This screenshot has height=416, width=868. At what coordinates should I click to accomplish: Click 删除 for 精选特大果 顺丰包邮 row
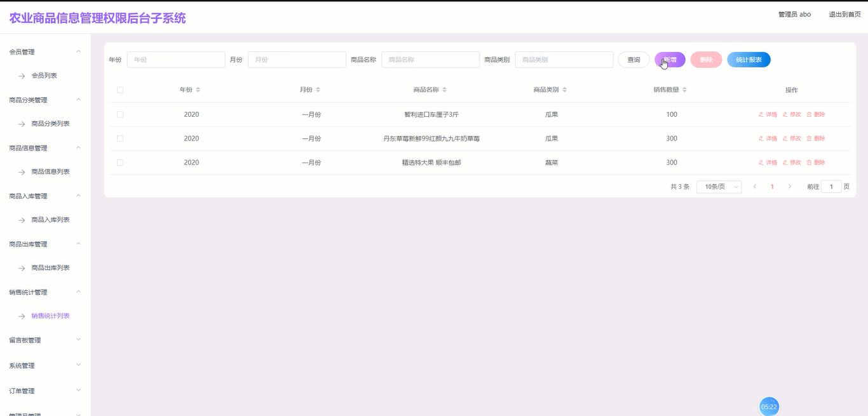point(816,163)
